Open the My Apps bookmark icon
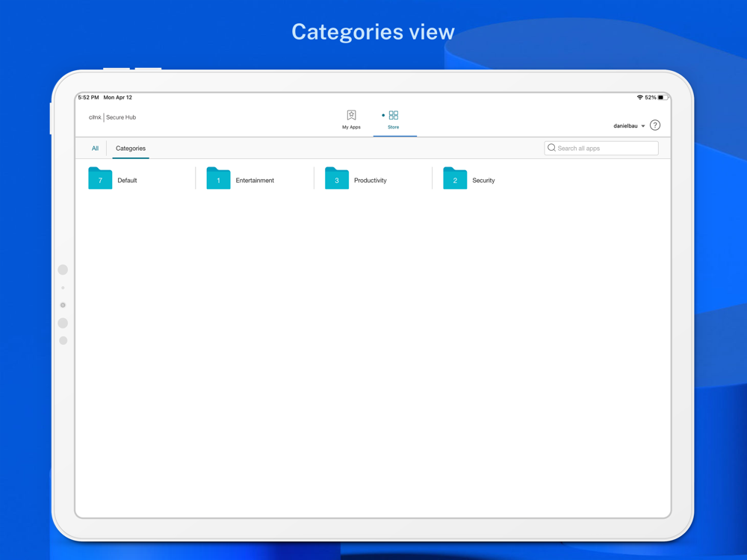 click(351, 115)
